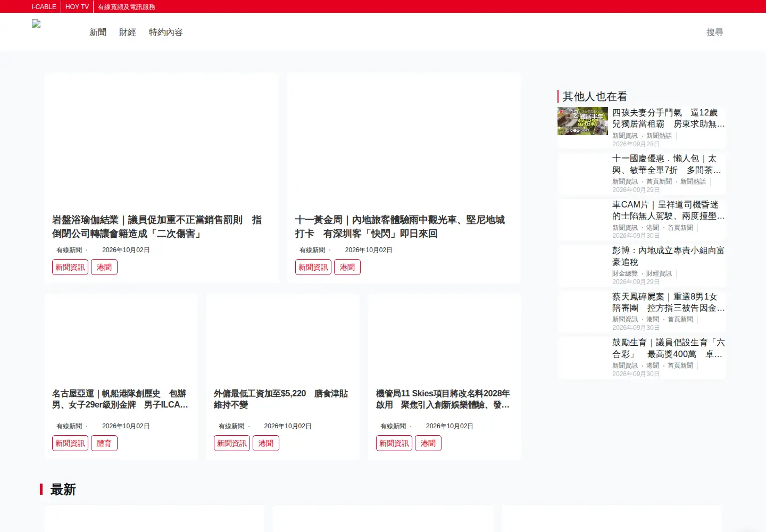Click 港聞 tag under 外傭最低工資
Image resolution: width=766 pixels, height=532 pixels.
point(266,443)
